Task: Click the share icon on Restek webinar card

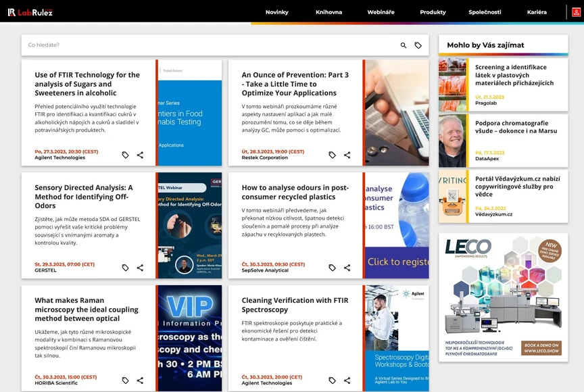Action: 347,155
